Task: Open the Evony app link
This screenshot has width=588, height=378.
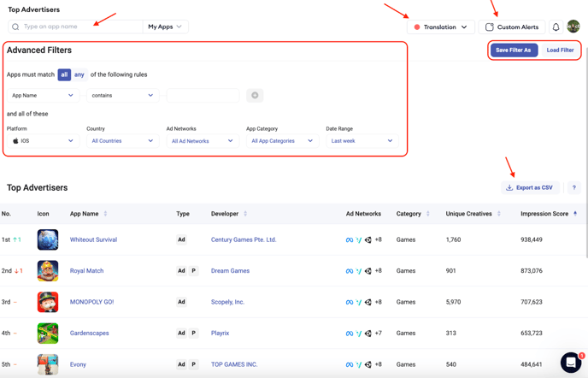Action: click(x=78, y=364)
